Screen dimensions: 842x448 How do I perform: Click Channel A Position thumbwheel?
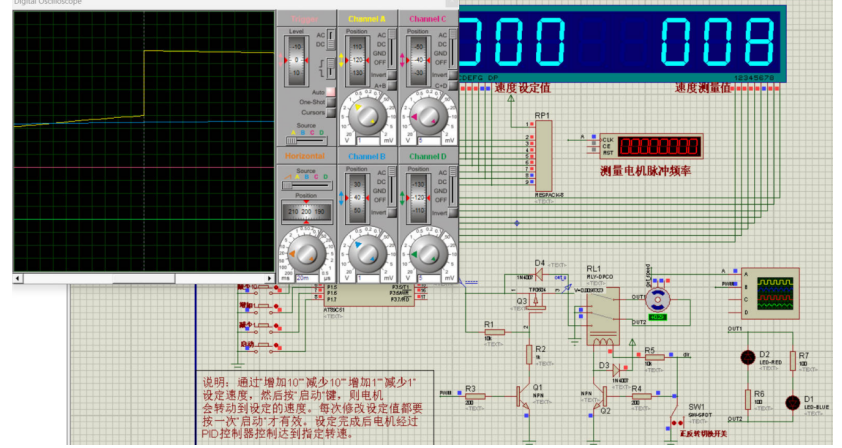[x=357, y=60]
